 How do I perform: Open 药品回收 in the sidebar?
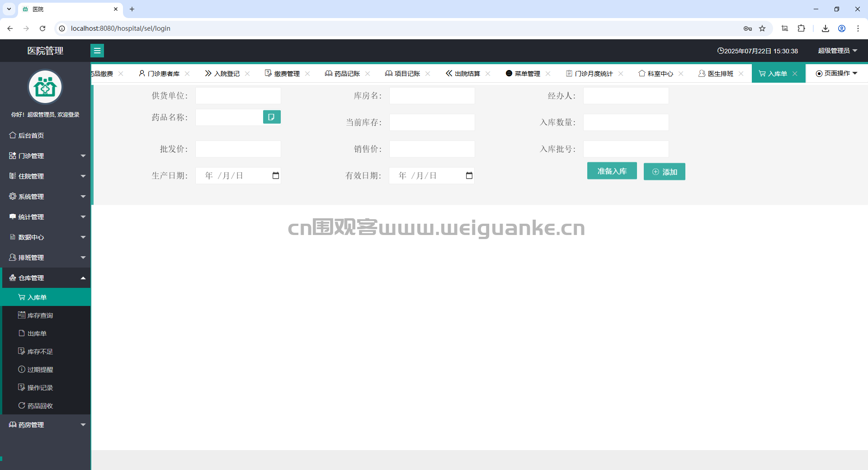pos(45,405)
